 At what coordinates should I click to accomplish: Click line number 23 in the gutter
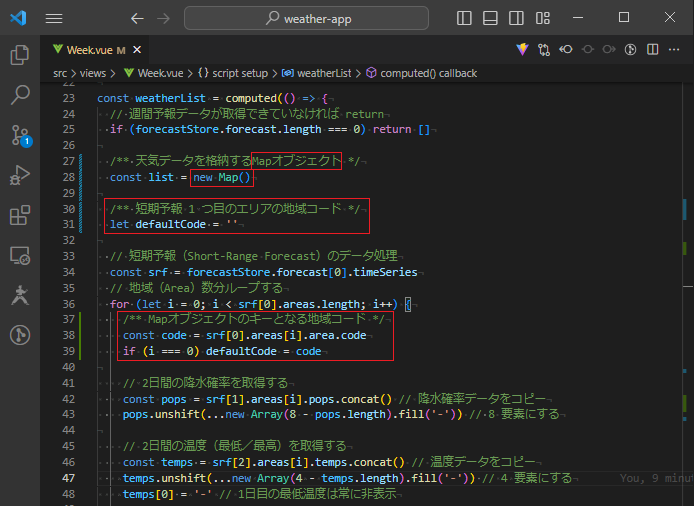(x=69, y=98)
